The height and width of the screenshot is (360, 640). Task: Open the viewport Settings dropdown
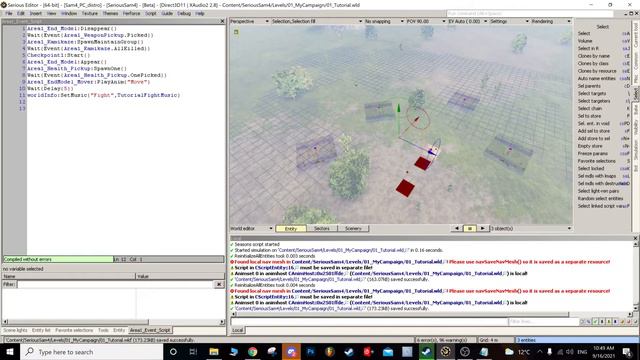[x=509, y=21]
